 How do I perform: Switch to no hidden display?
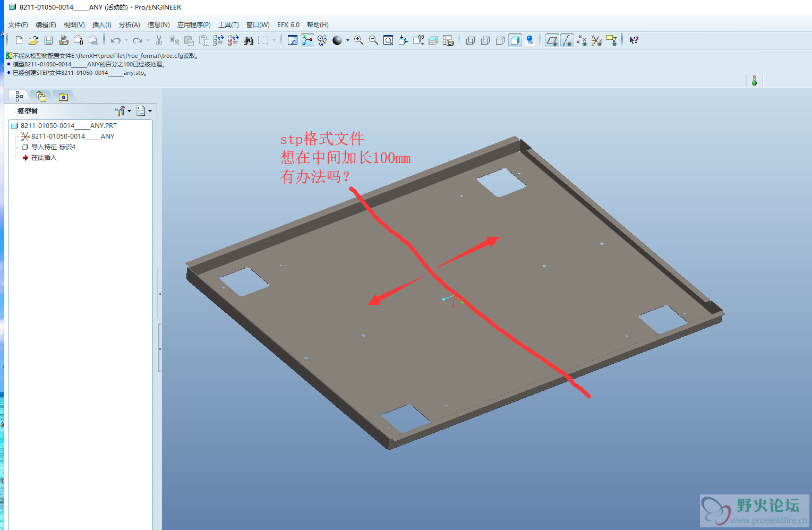500,40
